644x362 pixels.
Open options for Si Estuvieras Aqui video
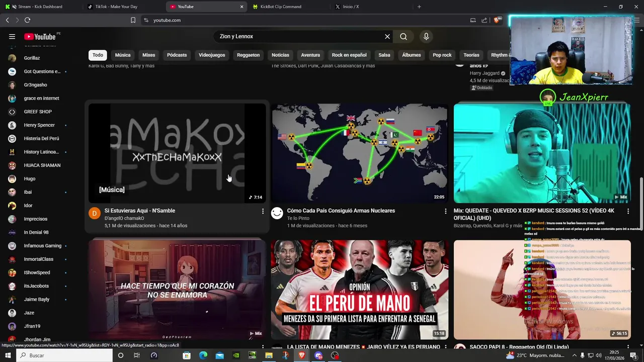[x=263, y=211]
